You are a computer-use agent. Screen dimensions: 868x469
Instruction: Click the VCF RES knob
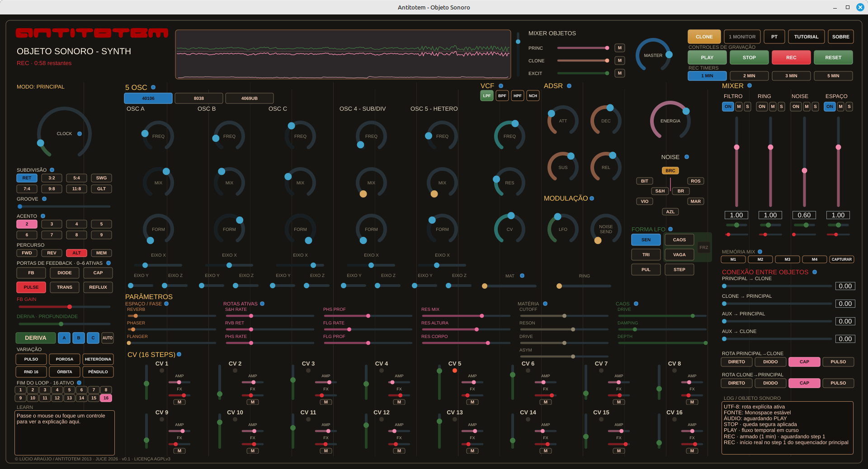click(509, 183)
